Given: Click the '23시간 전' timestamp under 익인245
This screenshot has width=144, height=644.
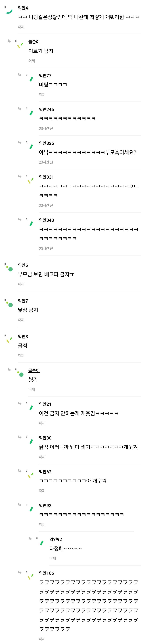Looking at the screenshot, I should click(46, 128).
